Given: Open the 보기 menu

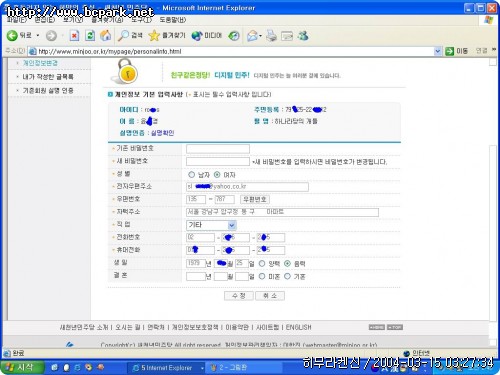Looking at the screenshot, I should pos(73,20).
